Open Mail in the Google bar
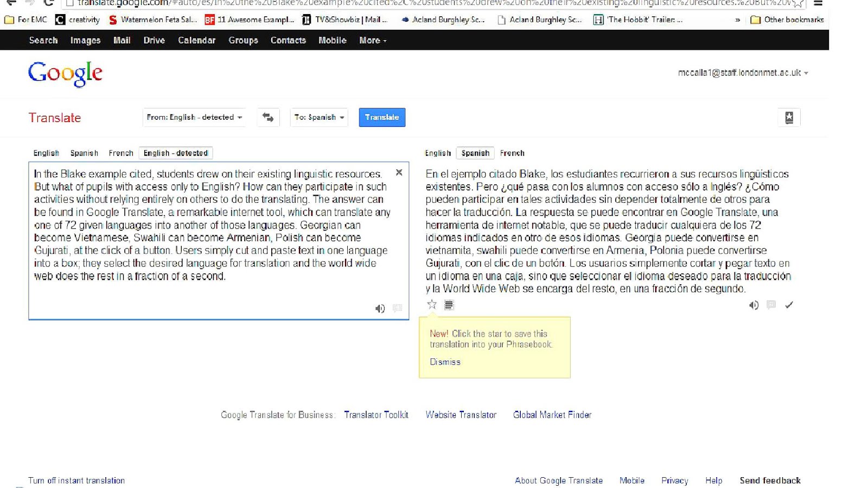Viewport: 868px width, 488px height. 122,40
